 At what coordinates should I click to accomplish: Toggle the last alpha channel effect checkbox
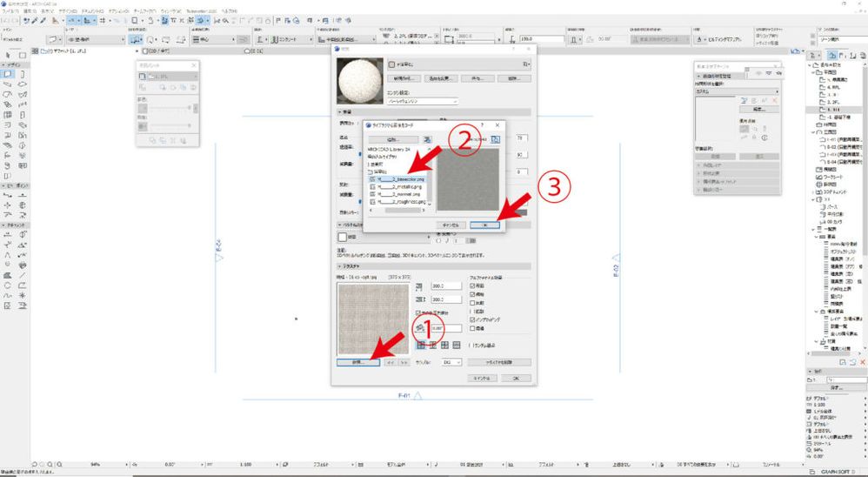tap(471, 328)
